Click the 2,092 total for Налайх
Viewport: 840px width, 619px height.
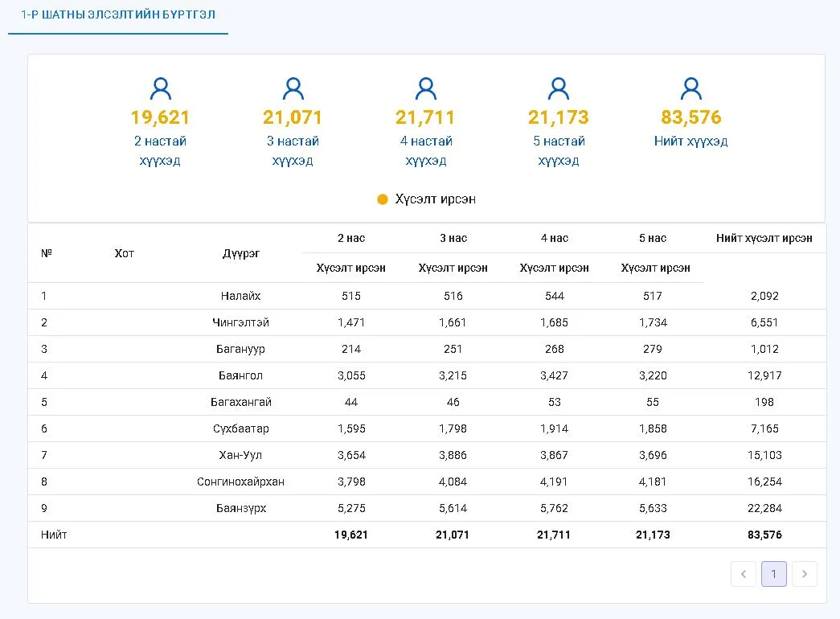764,296
